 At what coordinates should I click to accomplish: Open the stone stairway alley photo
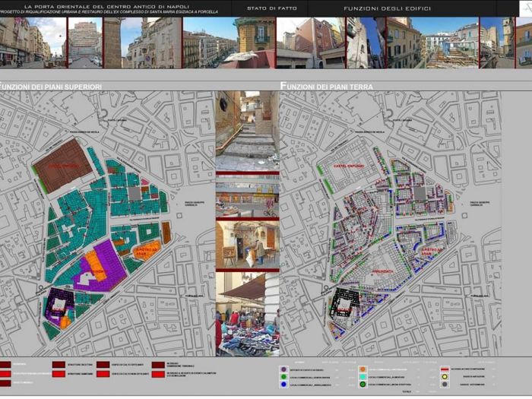[247, 131]
